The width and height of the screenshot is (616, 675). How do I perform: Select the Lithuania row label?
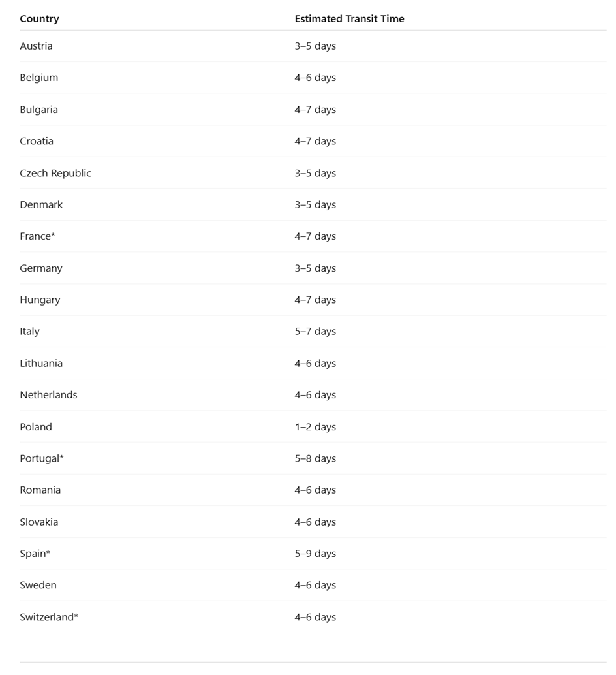(41, 363)
